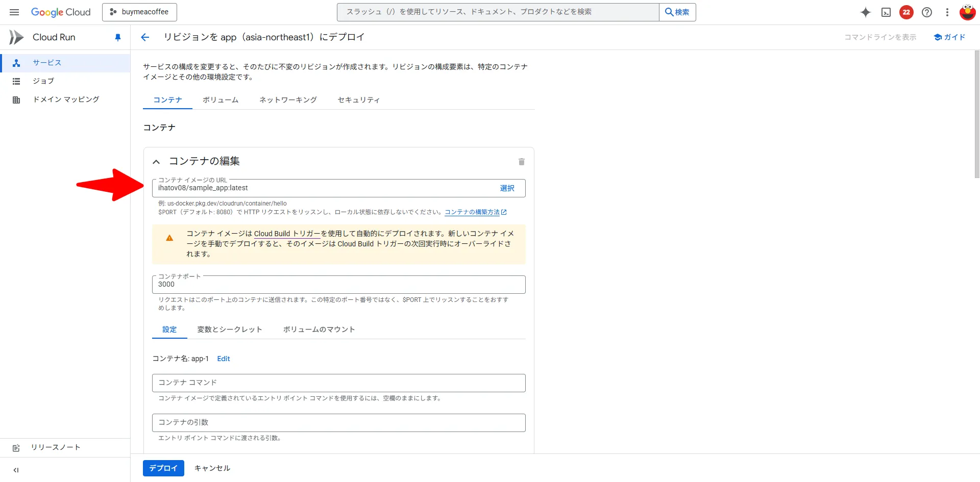Open the navigation menu hamburger icon

click(x=14, y=12)
